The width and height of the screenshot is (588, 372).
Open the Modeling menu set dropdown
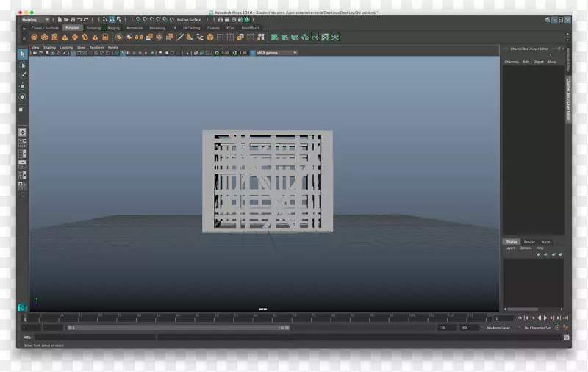tap(36, 20)
